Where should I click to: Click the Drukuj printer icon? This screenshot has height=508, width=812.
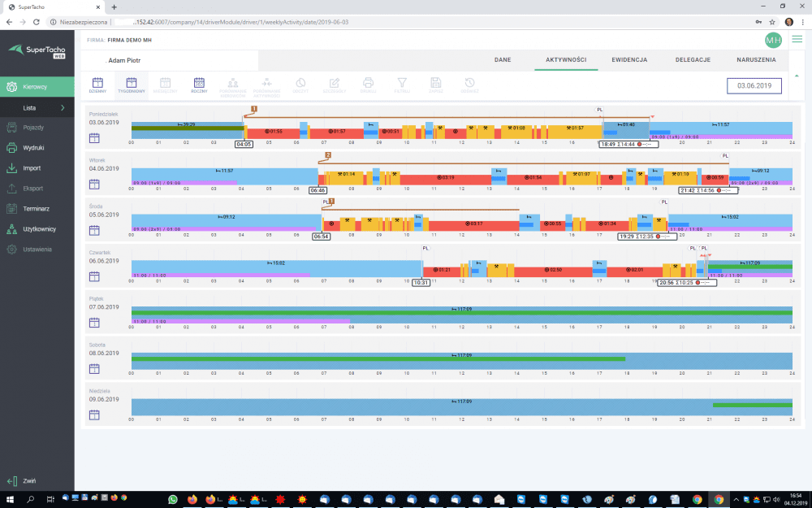(368, 85)
